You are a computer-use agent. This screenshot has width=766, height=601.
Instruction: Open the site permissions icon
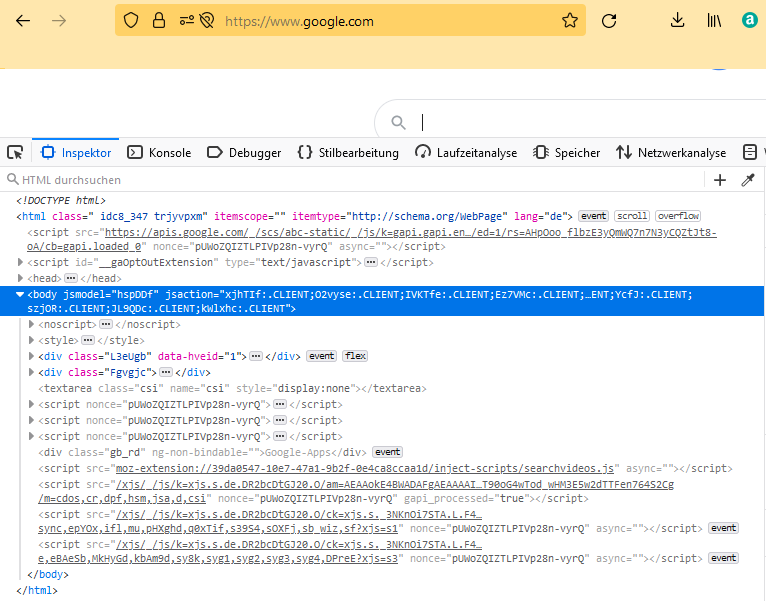(x=186, y=21)
